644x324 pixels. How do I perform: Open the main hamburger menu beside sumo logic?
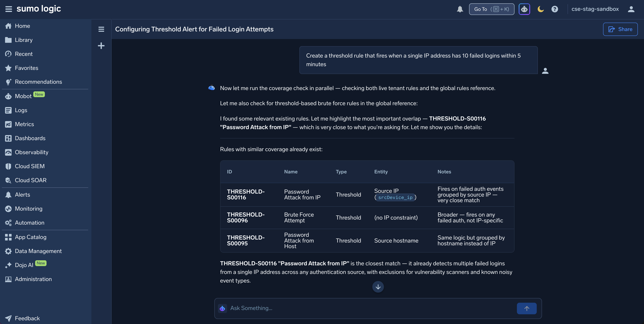(9, 9)
